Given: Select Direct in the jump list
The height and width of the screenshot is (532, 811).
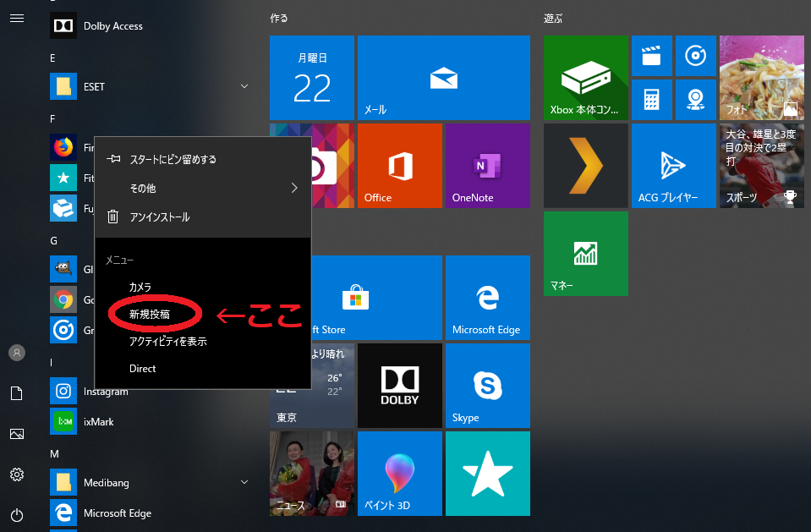Looking at the screenshot, I should (203, 369).
